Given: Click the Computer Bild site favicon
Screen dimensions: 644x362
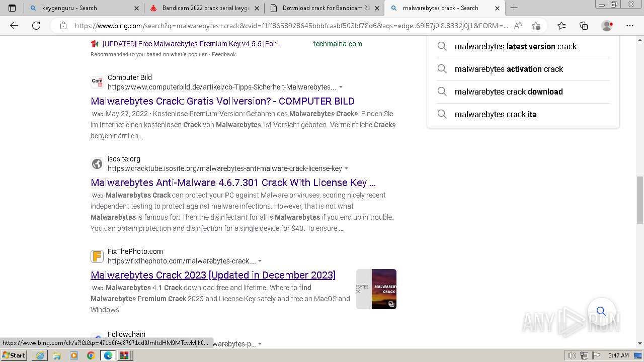Looking at the screenshot, I should pos(97,82).
